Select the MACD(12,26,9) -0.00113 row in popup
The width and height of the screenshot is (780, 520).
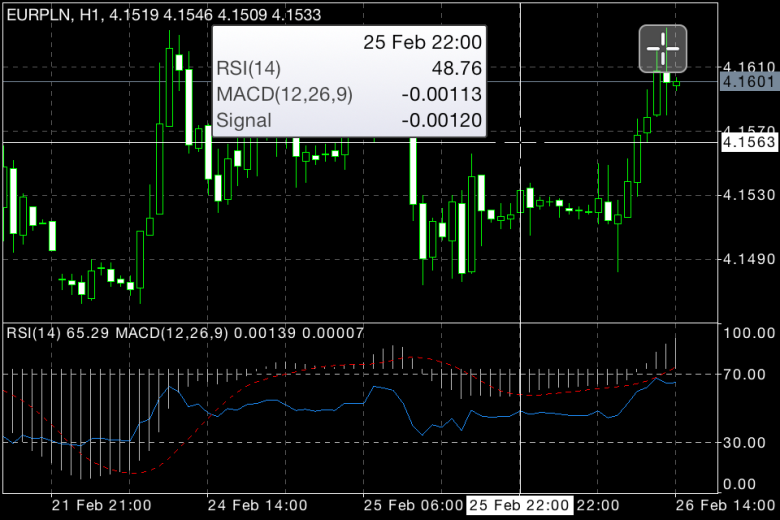click(349, 94)
